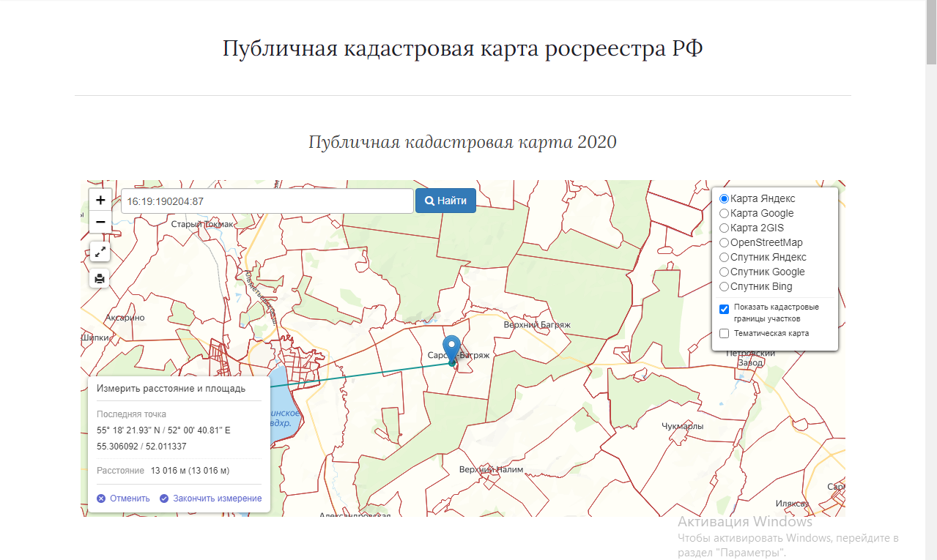Click the blue location marker pin
Screen dimensions: 937x560
pos(453,350)
